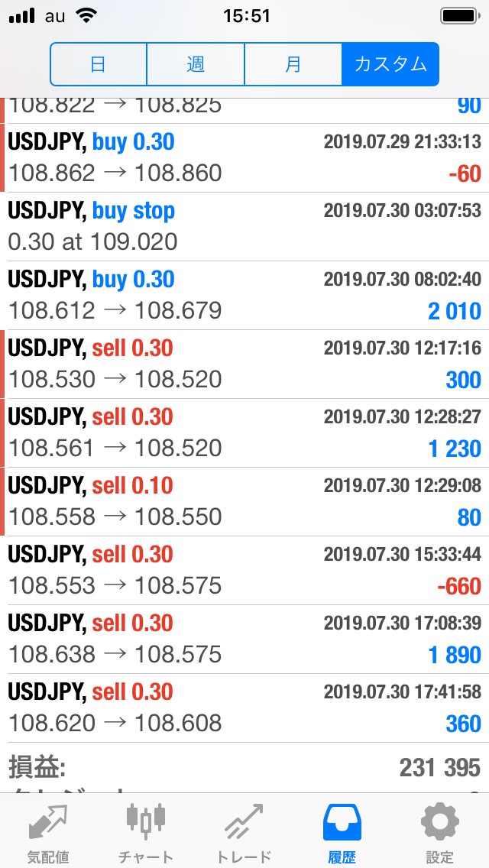The image size is (489, 868).
Task: Tap the 損益 total profit row
Action: 244,767
